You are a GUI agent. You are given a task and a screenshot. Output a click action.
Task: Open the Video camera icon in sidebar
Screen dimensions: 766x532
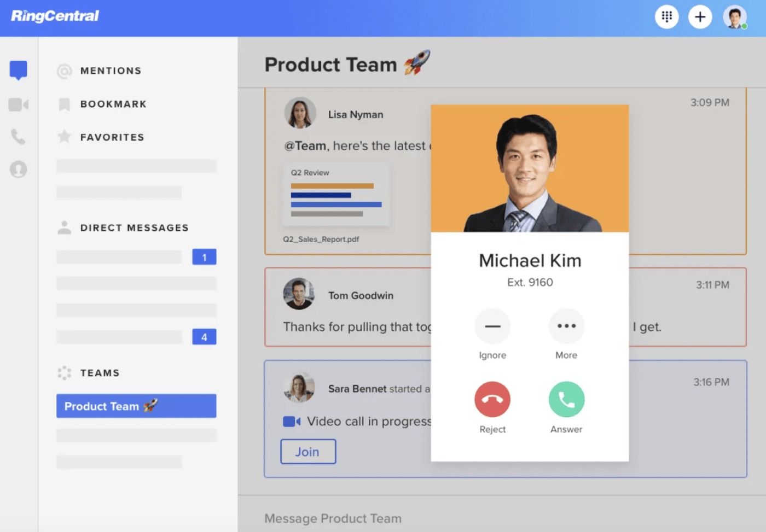tap(18, 104)
